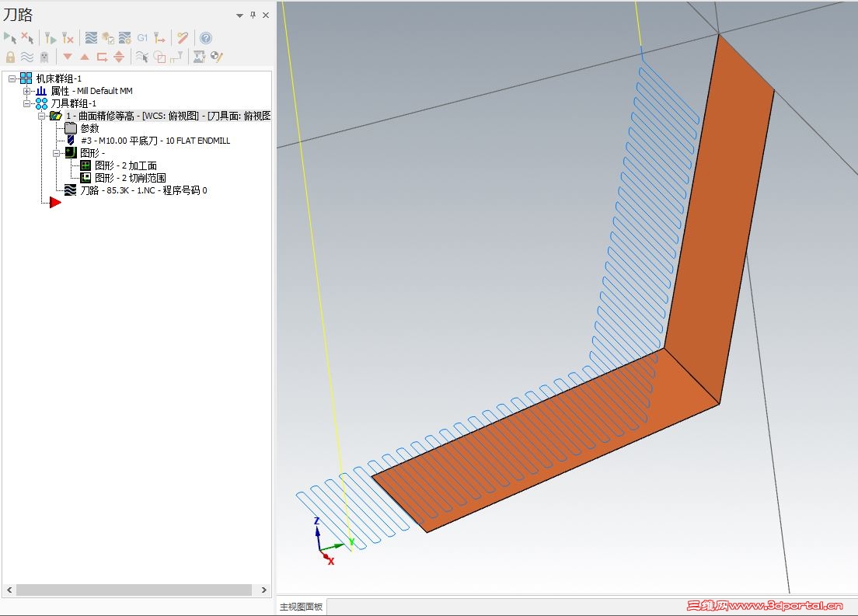Move the insert arrow up one item
The width and height of the screenshot is (858, 616).
point(85,57)
